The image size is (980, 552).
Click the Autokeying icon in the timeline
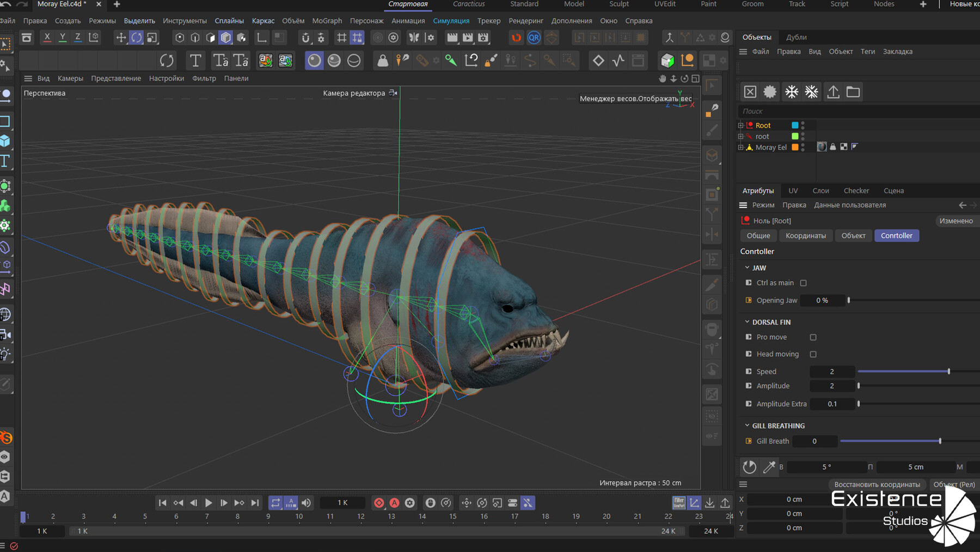point(395,502)
